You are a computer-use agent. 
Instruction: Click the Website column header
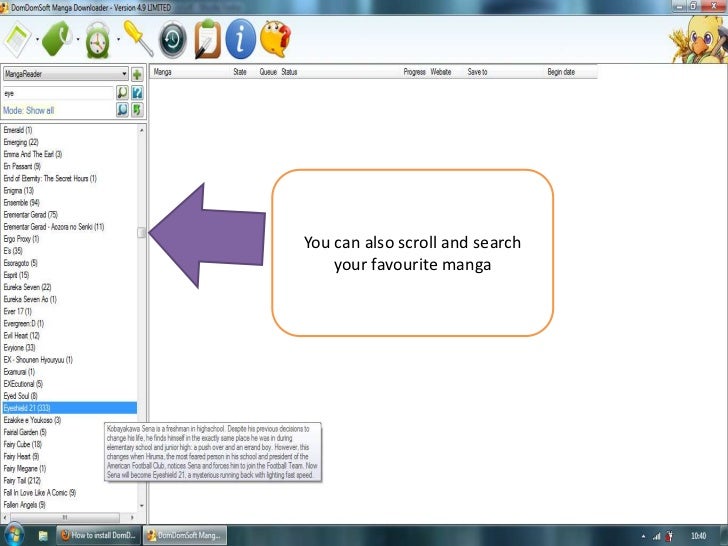441,72
